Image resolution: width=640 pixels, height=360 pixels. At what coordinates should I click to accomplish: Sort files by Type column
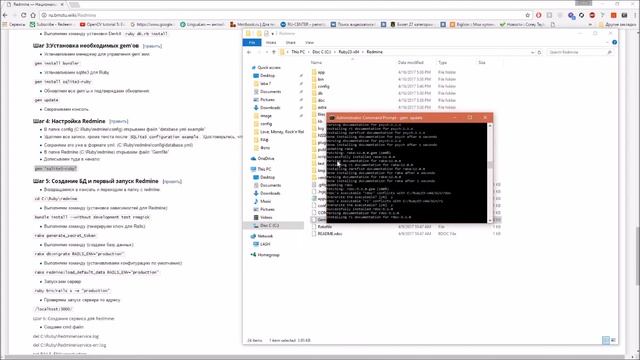click(x=442, y=62)
